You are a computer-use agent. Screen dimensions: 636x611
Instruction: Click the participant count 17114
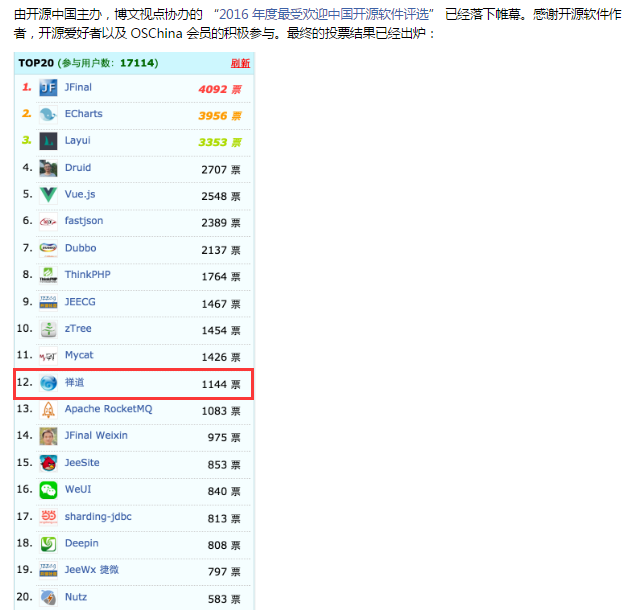137,63
